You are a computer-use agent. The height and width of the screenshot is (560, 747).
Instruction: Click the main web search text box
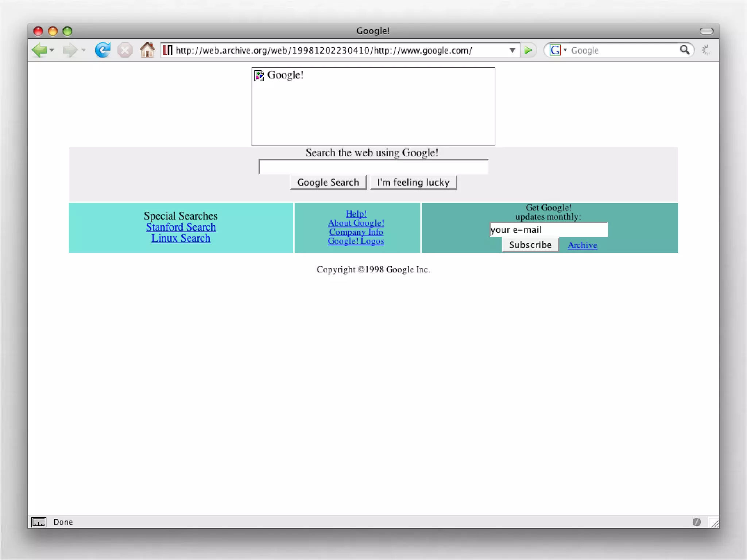tap(373, 167)
